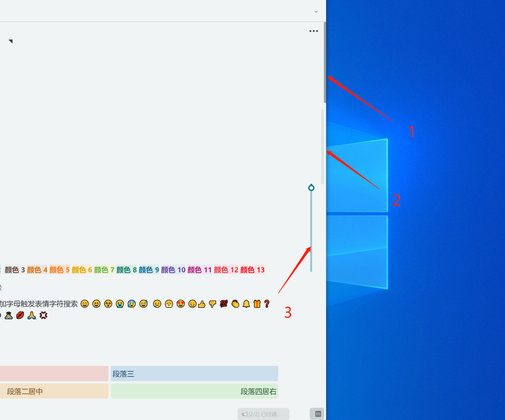The image size is (505, 420).
Task: Click the teal vertical slider track
Action: pos(311,231)
